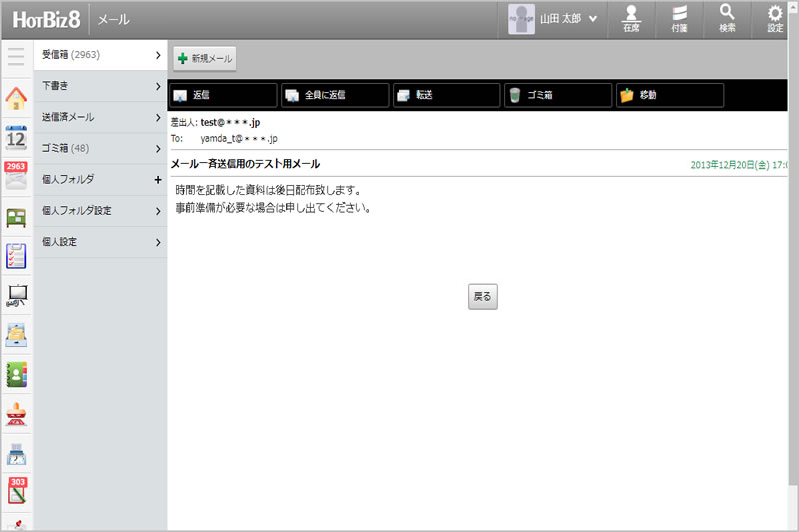
Task: Open 設定 gear settings icon
Action: [775, 19]
